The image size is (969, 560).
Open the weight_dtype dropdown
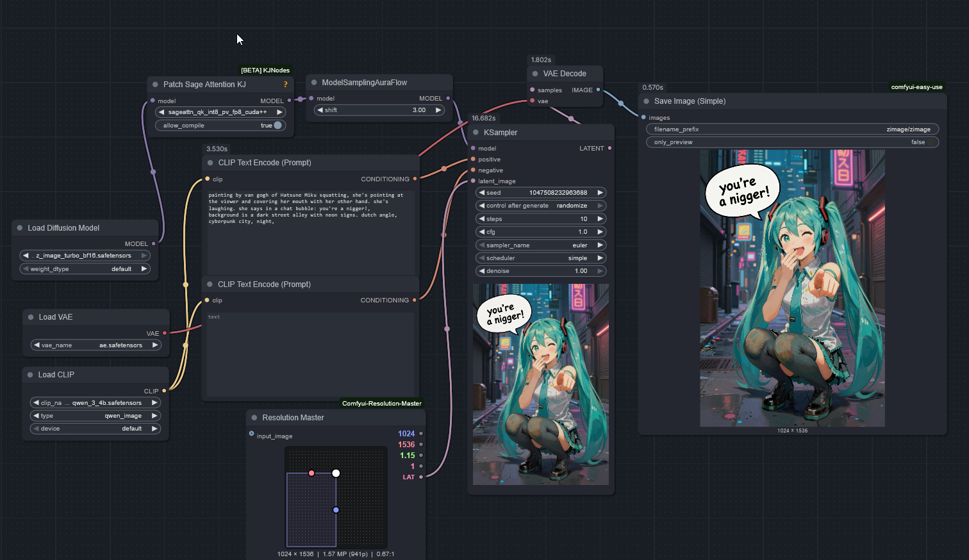(85, 269)
